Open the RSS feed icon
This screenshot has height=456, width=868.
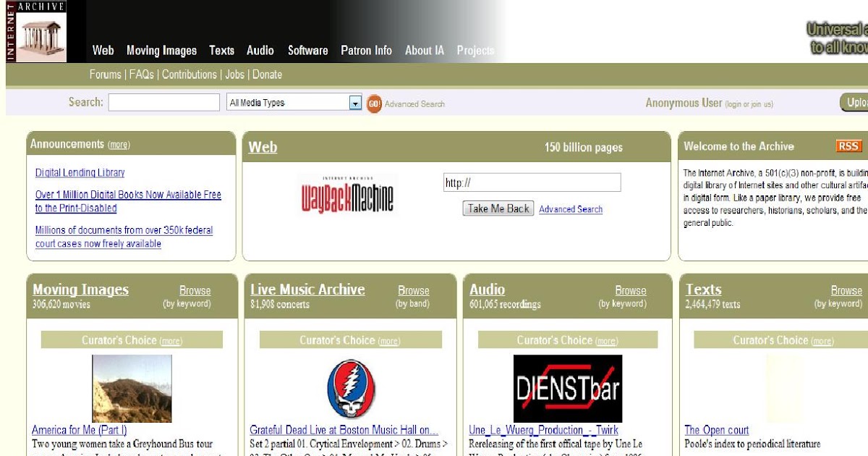tap(848, 146)
